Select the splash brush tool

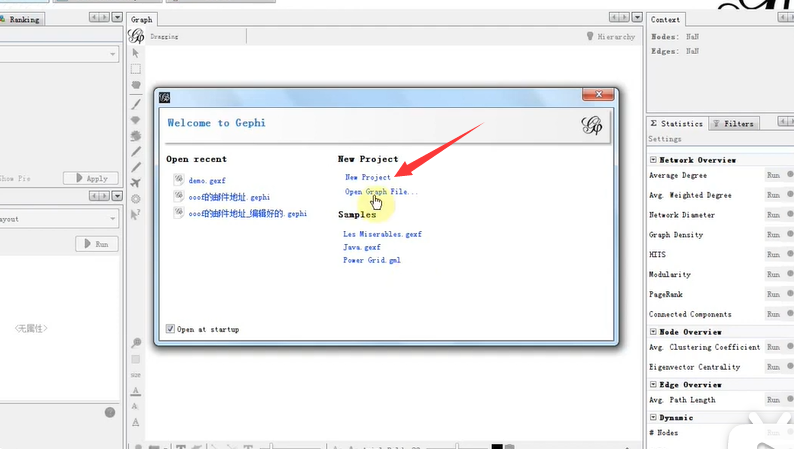(136, 136)
